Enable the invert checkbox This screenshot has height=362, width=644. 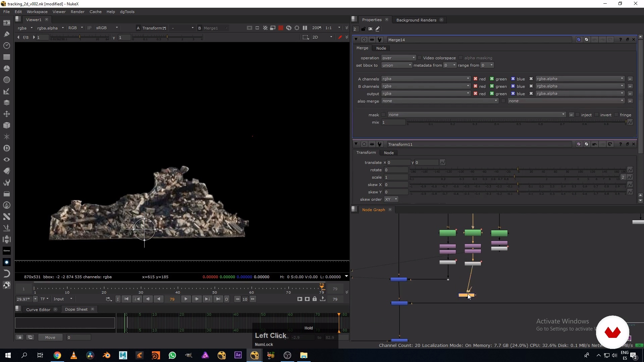coord(596,115)
